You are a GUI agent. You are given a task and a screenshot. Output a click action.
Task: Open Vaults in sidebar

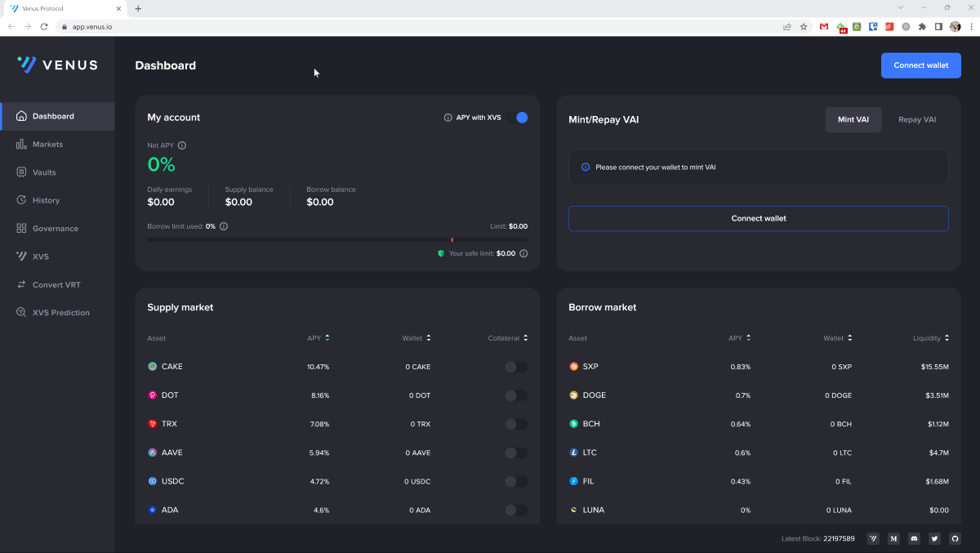pyautogui.click(x=57, y=172)
